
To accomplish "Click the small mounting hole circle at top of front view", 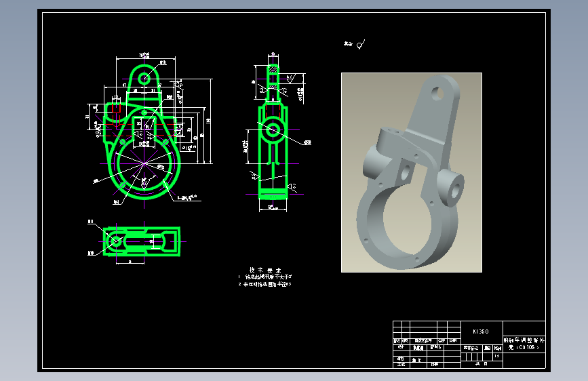I will (144, 79).
